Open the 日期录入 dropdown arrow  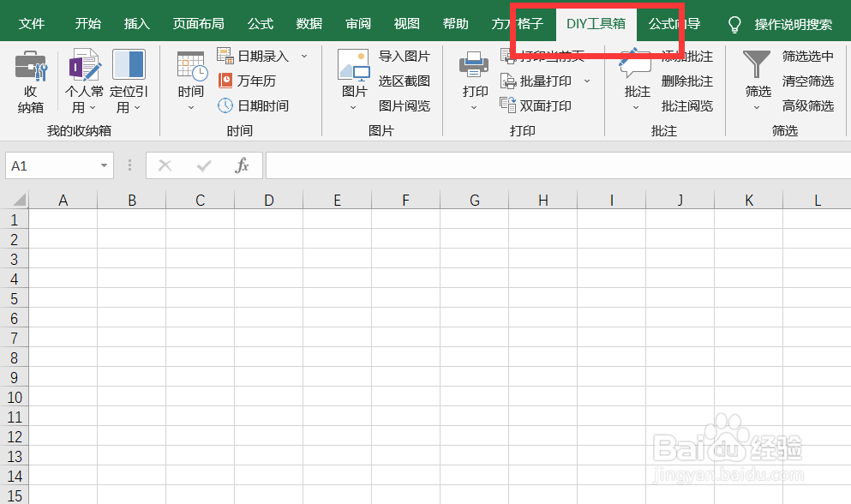304,55
